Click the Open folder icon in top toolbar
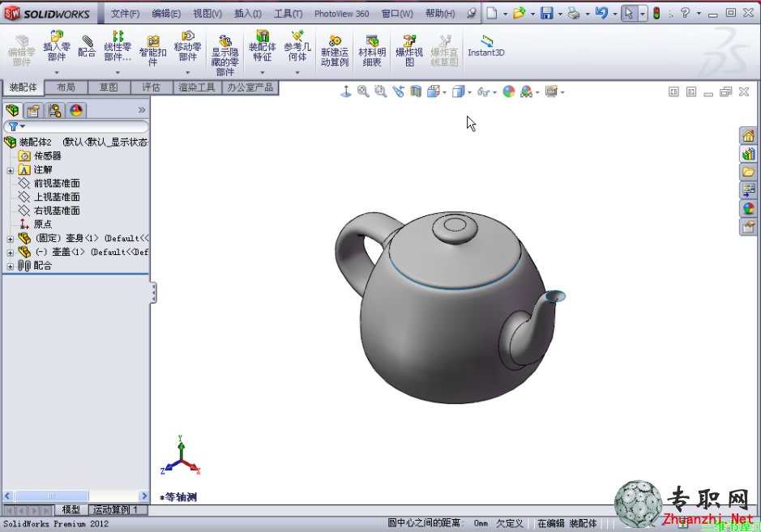 519,13
